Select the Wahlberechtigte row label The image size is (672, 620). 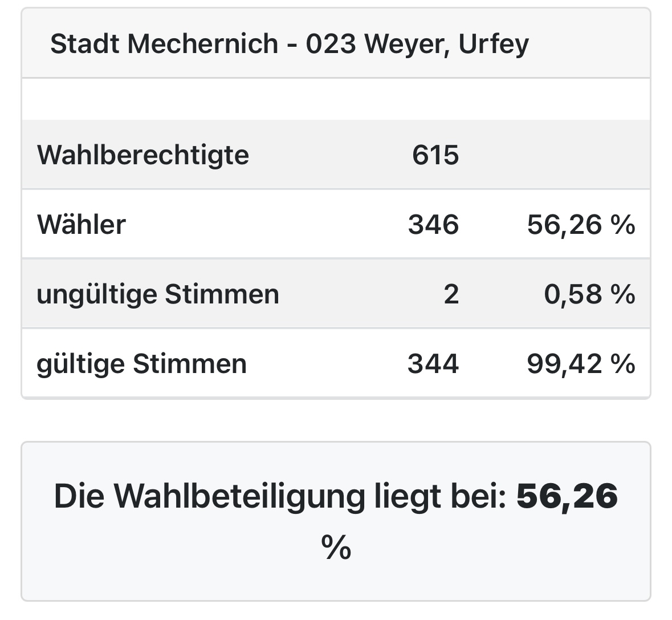point(143,155)
